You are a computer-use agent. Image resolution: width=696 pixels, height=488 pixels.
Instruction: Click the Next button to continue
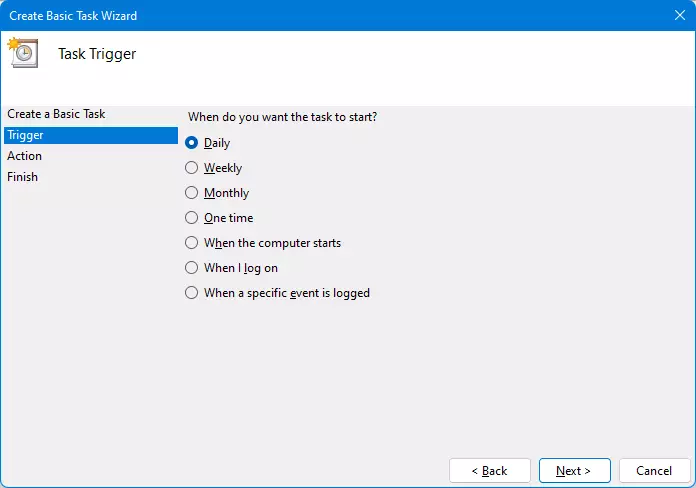(574, 470)
